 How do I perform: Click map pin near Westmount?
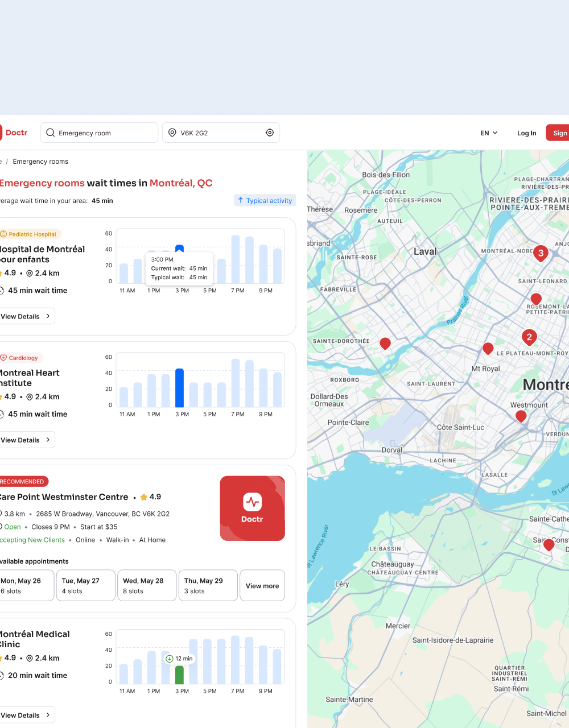point(521,416)
